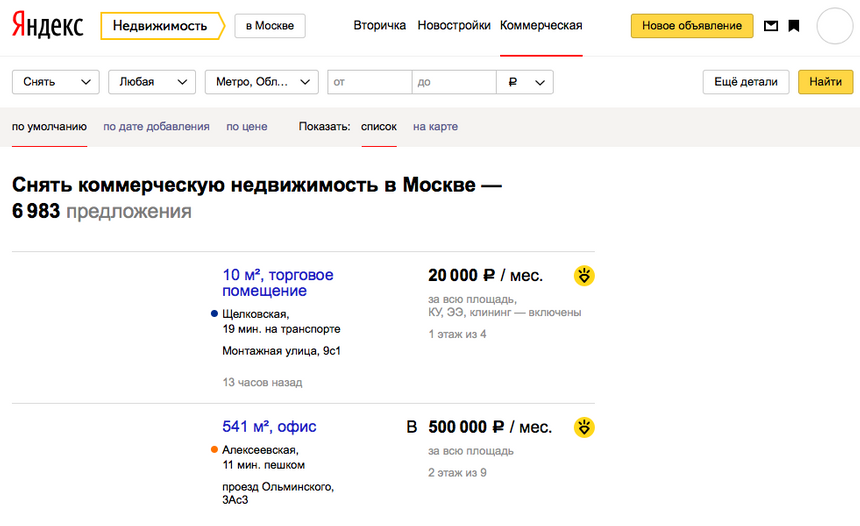
Task: Click the Яндекс logo
Action: (x=47, y=26)
